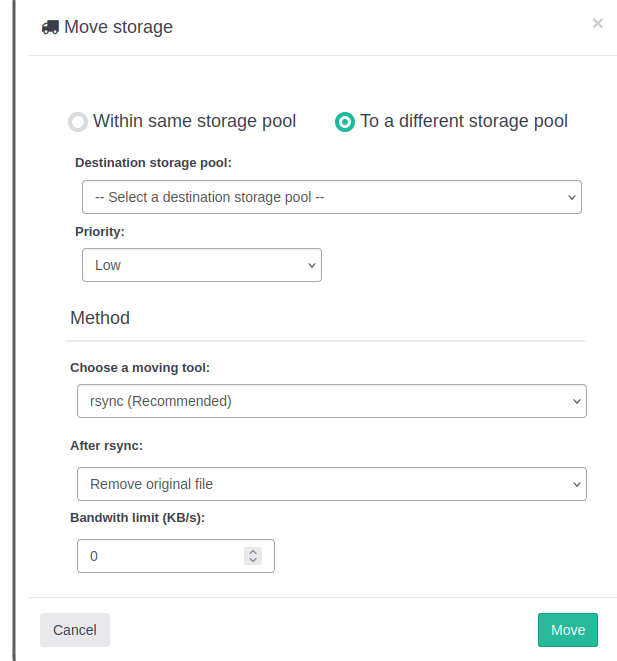Expand the Priority dropdown showing Low
Viewport: 617px width, 661px height.
pos(201,265)
